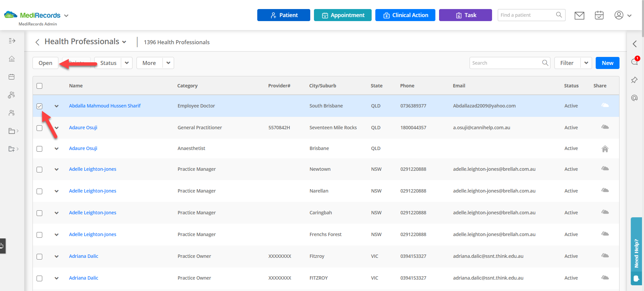Screen dimensions: 644x291
Task: Open the calendar checklist icon in header
Action: coord(599,15)
